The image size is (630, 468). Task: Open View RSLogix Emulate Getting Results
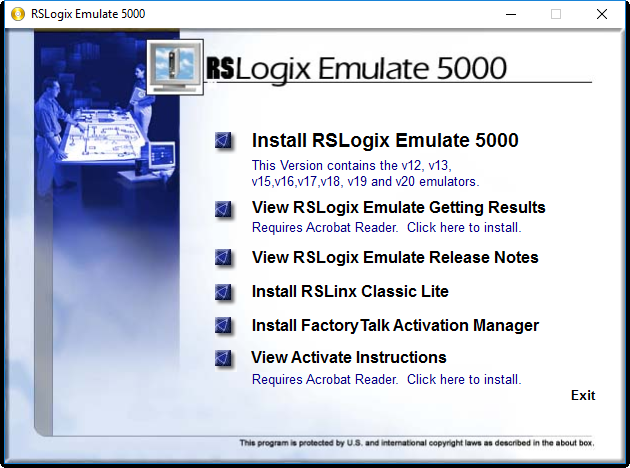pos(399,208)
